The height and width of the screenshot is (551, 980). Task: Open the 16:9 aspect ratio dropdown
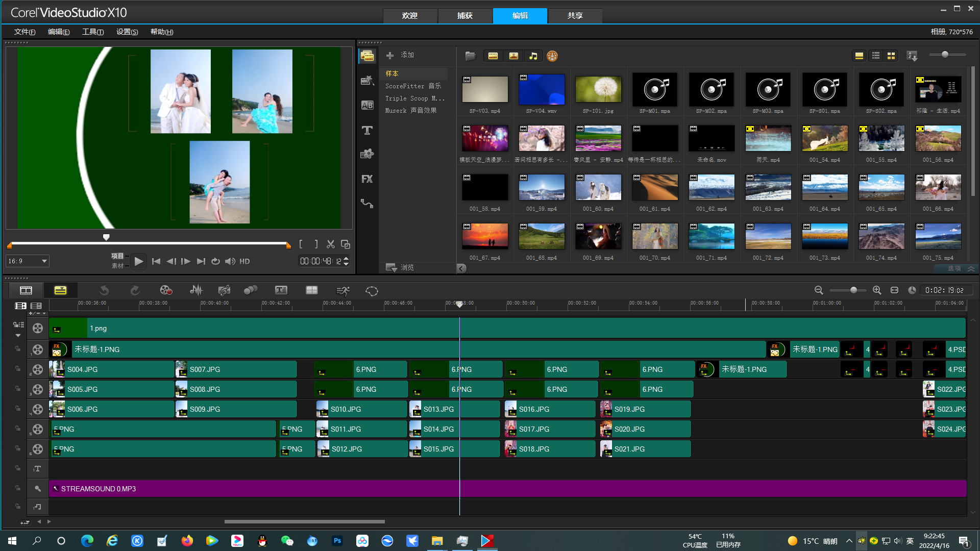tap(27, 261)
